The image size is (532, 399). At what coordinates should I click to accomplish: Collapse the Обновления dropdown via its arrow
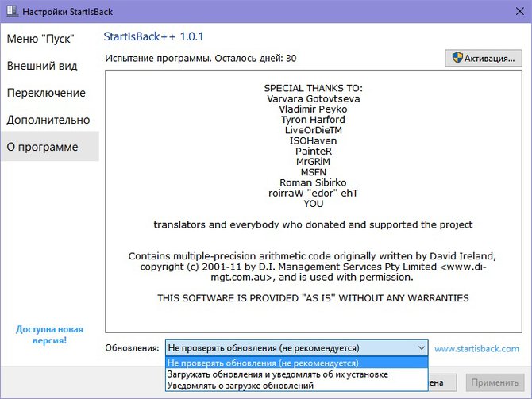pyautogui.click(x=420, y=348)
